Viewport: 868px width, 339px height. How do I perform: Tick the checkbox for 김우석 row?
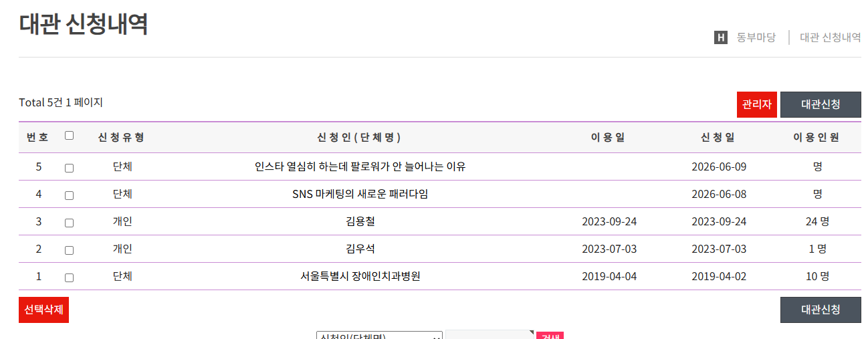pos(69,251)
